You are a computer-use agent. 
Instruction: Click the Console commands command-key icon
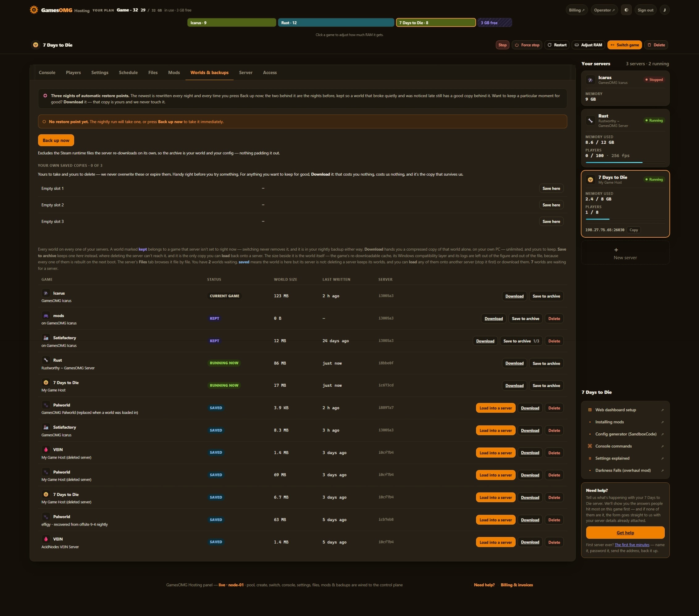pyautogui.click(x=590, y=446)
